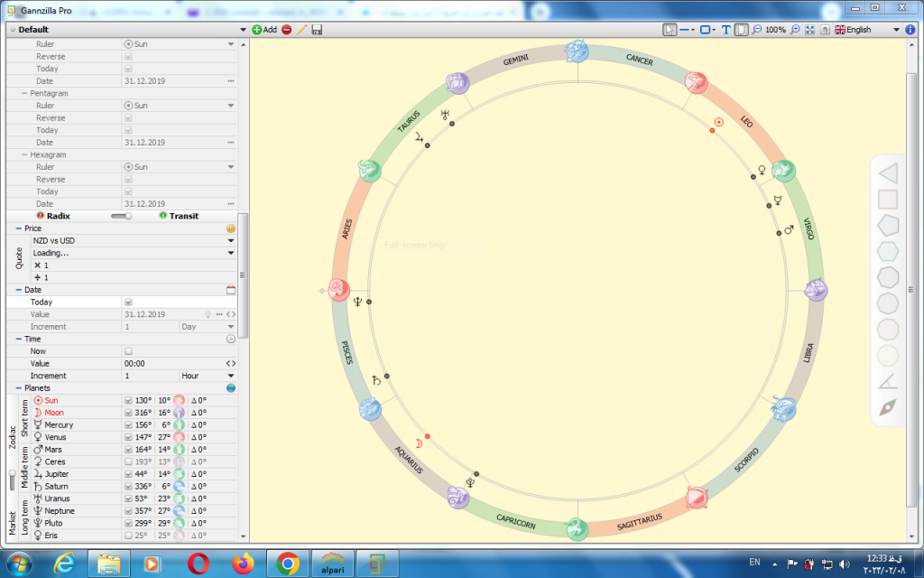This screenshot has width=924, height=578.
Task: Open Firefox from taskbar
Action: (x=243, y=564)
